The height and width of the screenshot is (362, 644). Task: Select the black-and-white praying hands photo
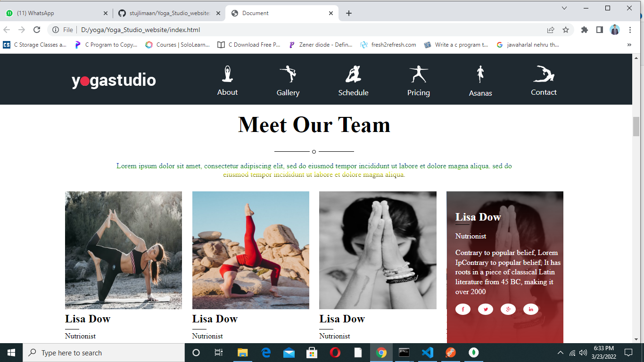(378, 250)
